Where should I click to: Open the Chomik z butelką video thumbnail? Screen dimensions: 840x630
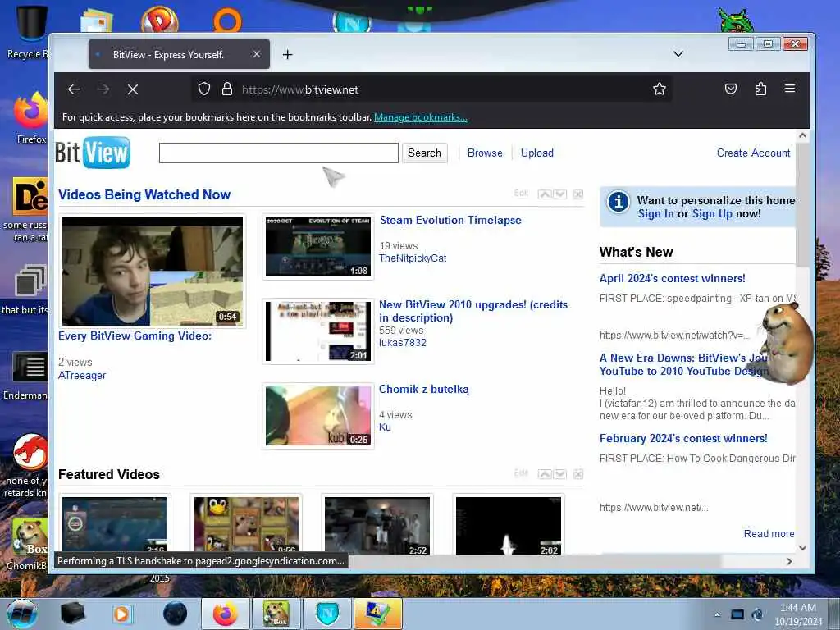pyautogui.click(x=318, y=416)
